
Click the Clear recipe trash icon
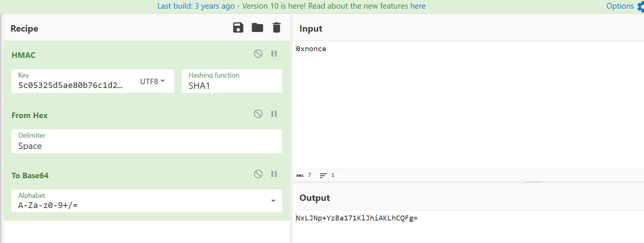click(x=277, y=28)
